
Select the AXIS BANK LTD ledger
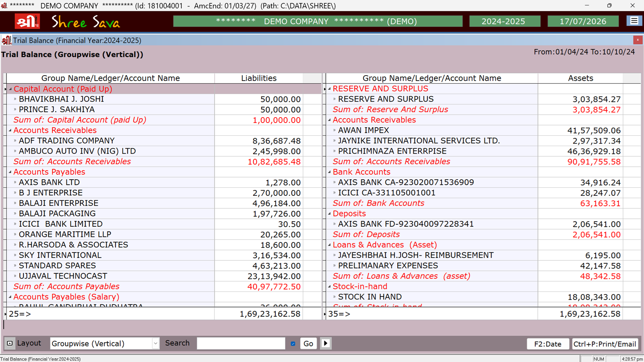coord(49,182)
